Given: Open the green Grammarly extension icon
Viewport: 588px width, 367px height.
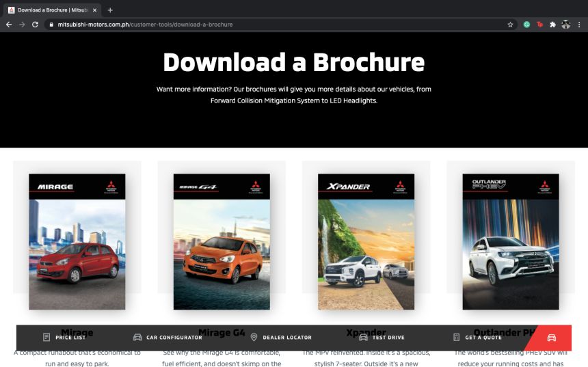Looking at the screenshot, I should pos(526,25).
